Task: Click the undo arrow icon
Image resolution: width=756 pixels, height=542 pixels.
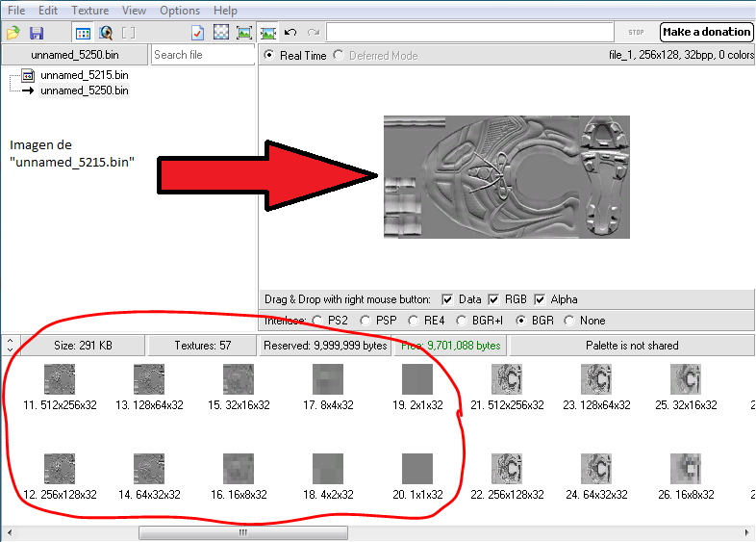Action: tap(290, 33)
